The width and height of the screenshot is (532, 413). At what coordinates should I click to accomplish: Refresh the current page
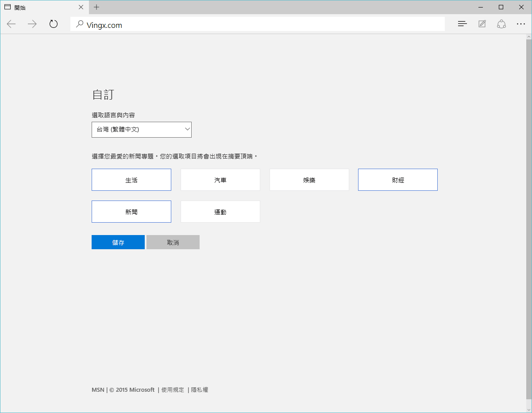(54, 24)
